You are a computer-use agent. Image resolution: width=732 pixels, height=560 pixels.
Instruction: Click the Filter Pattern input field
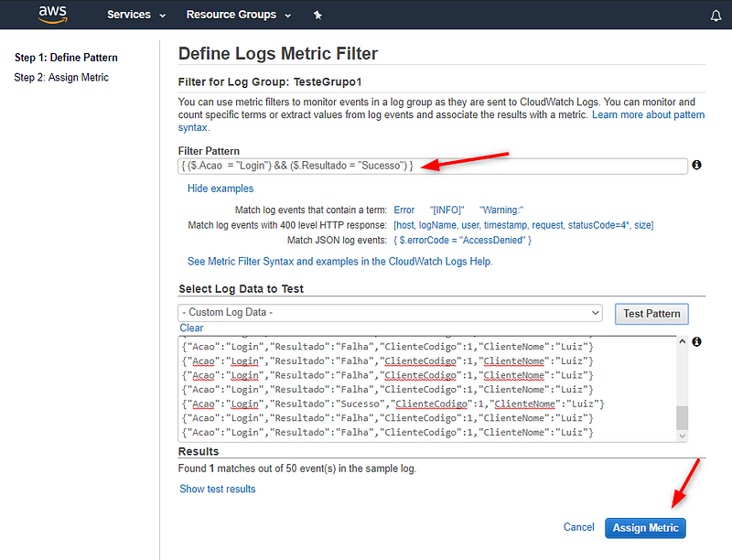point(432,166)
